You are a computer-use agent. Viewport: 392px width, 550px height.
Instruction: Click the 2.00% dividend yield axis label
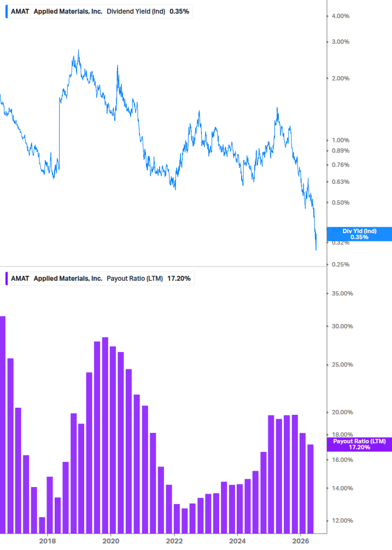341,79
